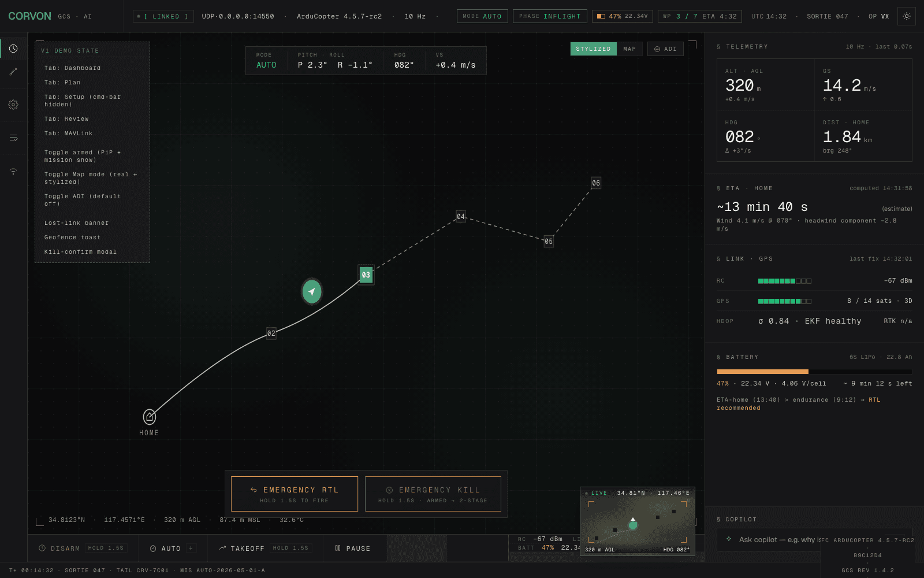This screenshot has width=924, height=578.
Task: Switch map view to MAP
Action: pos(629,49)
